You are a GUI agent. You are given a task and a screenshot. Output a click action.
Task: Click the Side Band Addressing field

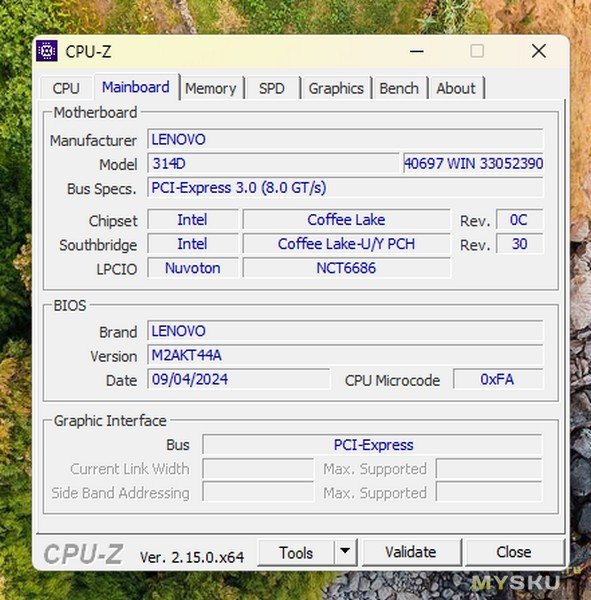pyautogui.click(x=258, y=493)
